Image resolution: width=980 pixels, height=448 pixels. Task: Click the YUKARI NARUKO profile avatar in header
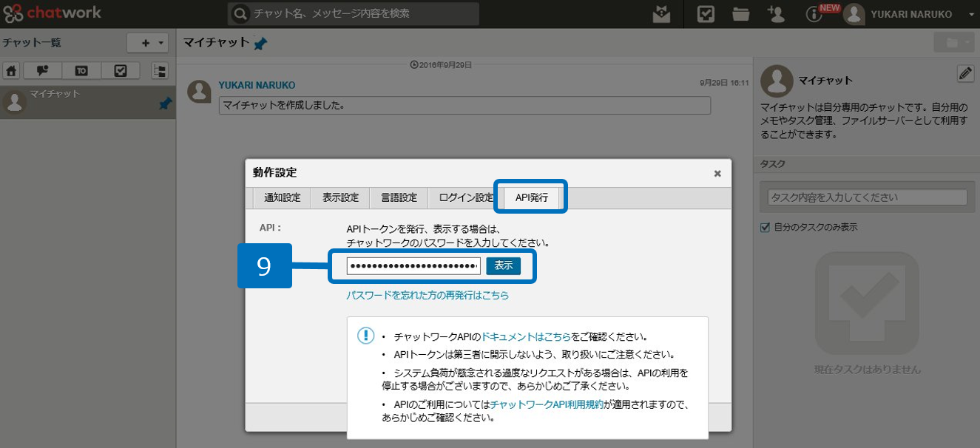854,14
